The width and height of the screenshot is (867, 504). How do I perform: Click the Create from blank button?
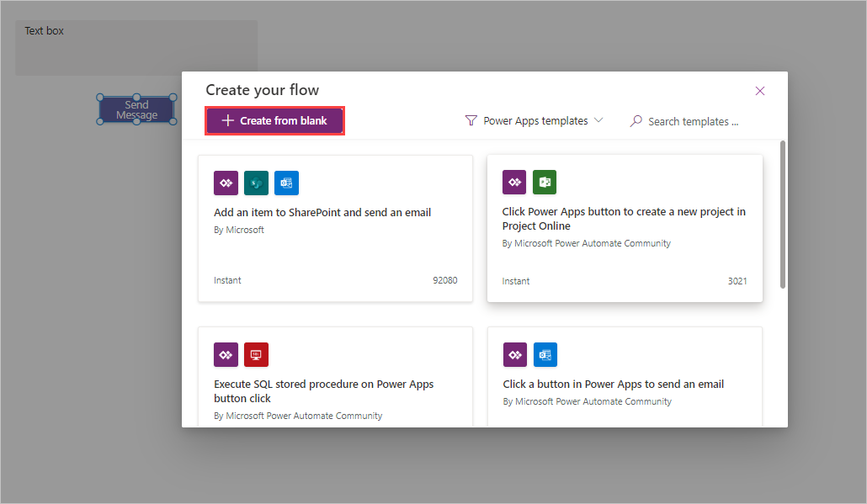coord(274,120)
